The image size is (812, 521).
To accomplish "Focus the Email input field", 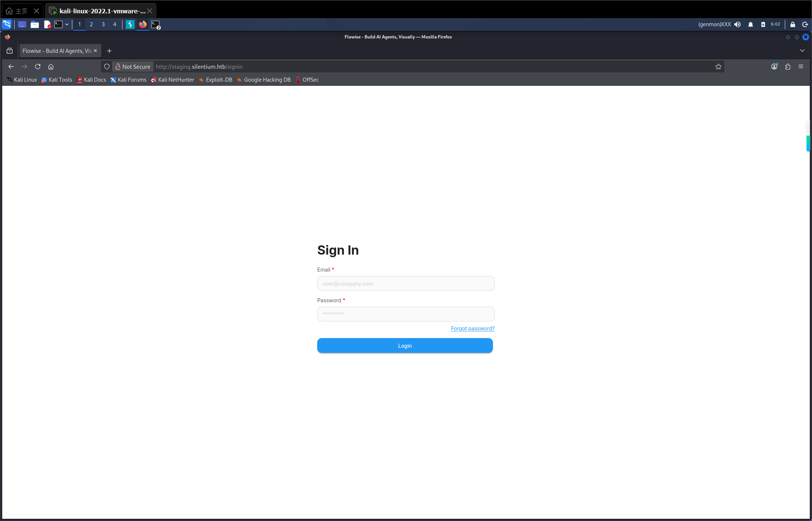I will [406, 283].
